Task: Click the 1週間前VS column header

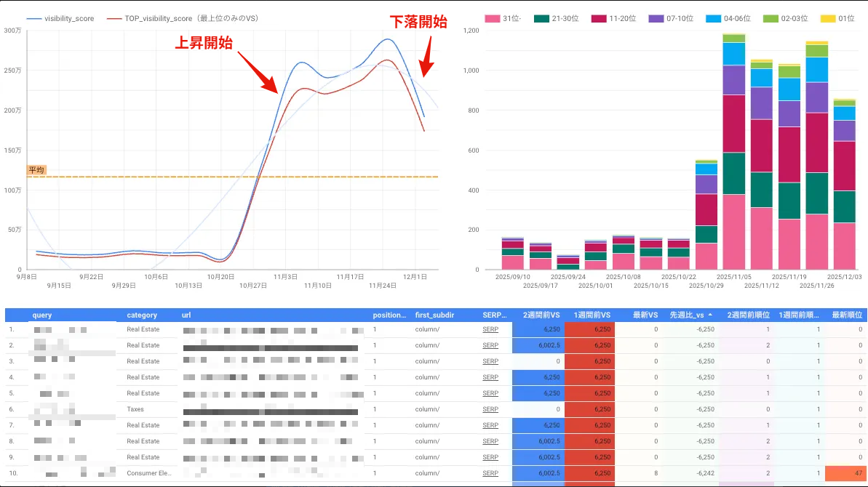Action: [589, 315]
